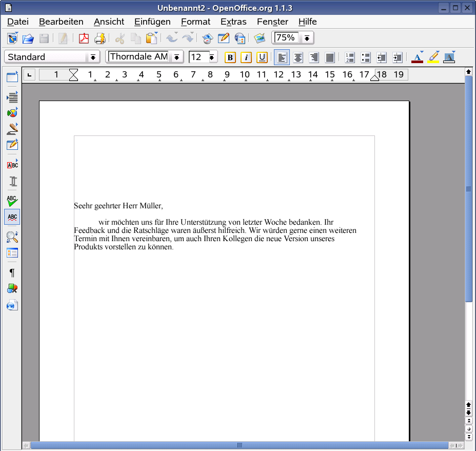
Task: Export the document as PDF
Action: tap(84, 38)
